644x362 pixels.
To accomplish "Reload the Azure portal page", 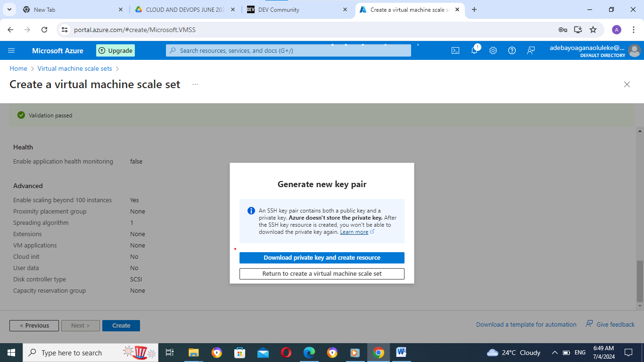I will tap(44, 30).
